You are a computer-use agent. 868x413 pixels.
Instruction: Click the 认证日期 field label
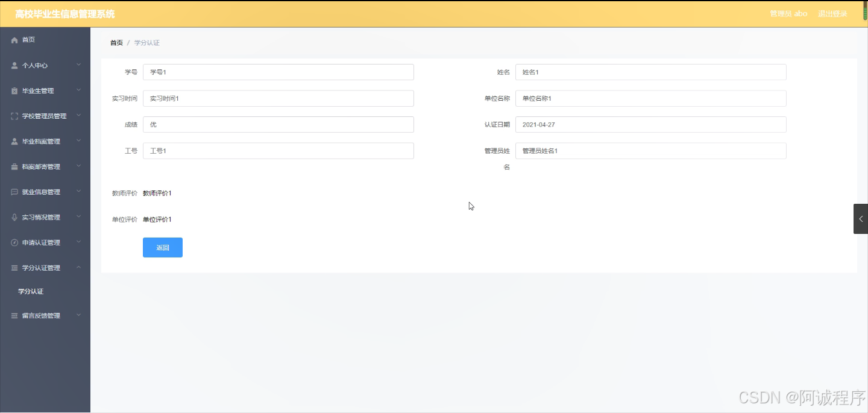(x=497, y=125)
